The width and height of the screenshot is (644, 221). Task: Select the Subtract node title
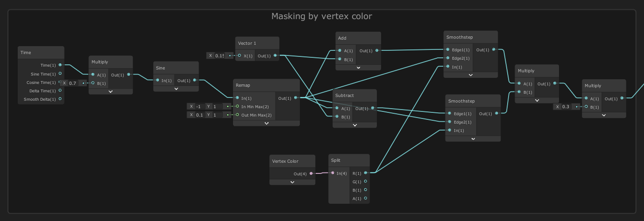(x=344, y=95)
